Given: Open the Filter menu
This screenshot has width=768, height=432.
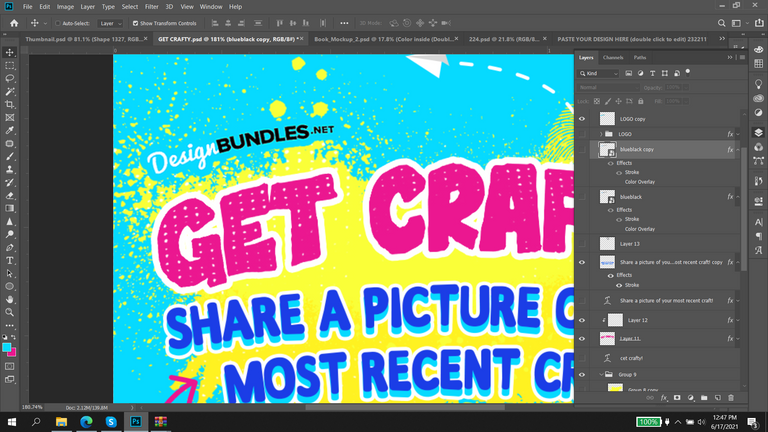Looking at the screenshot, I should (151, 6).
